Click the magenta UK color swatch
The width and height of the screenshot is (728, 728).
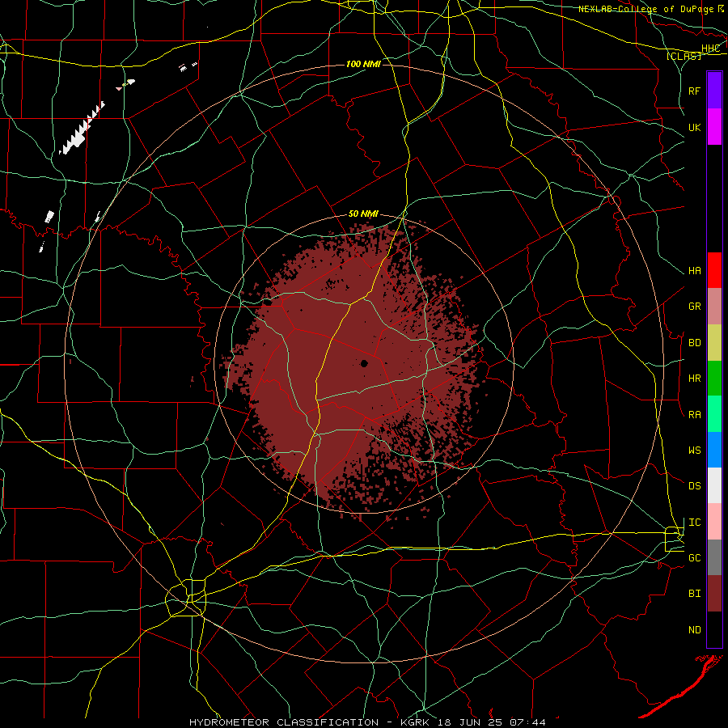[x=714, y=126]
